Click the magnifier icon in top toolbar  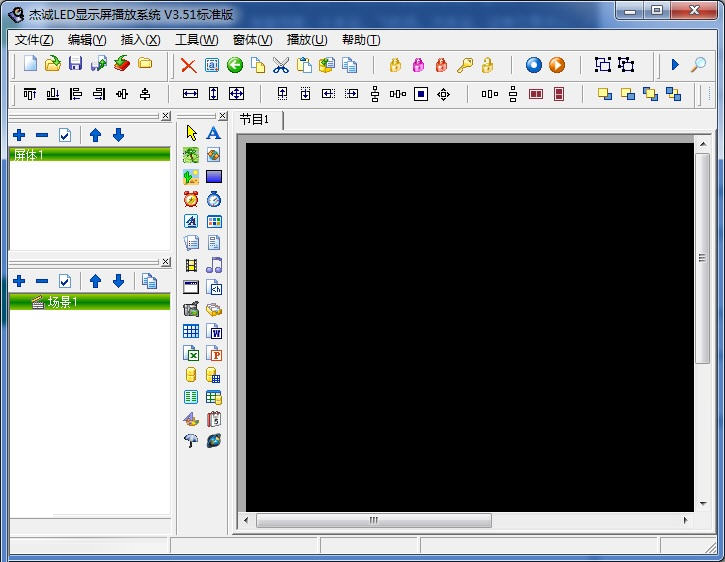click(x=698, y=65)
